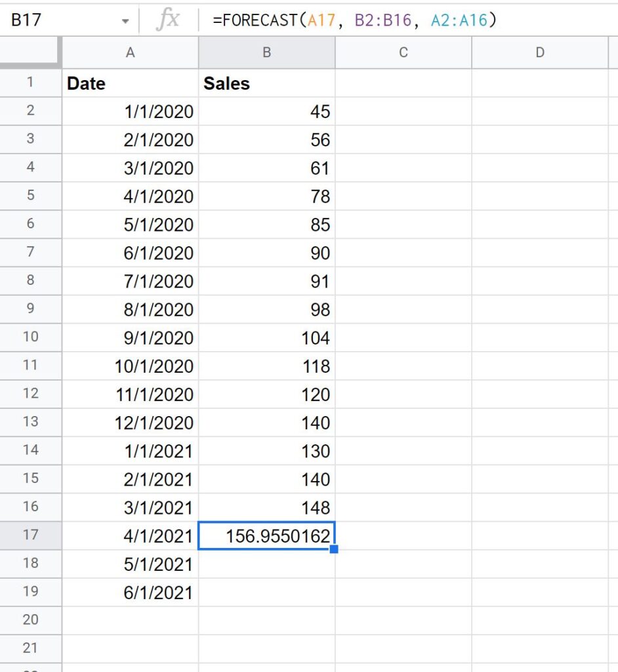Click the blue fill handle on B17
Screen dimensions: 618x672
point(334,549)
